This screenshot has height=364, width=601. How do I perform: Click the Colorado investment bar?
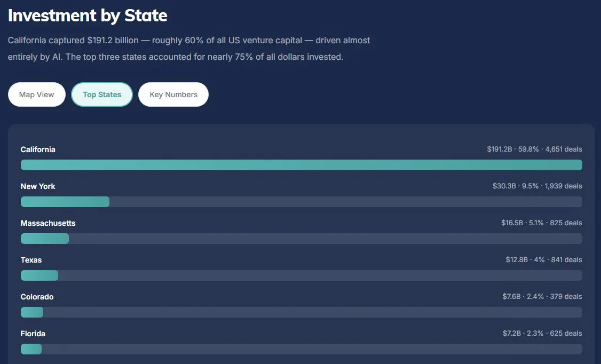tap(301, 312)
